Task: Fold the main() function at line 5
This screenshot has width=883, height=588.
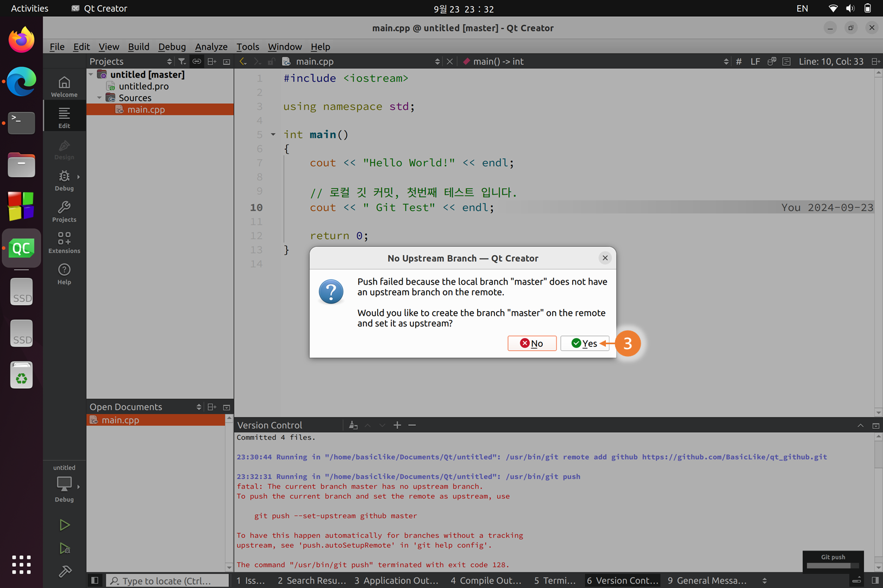Action: tap(273, 134)
